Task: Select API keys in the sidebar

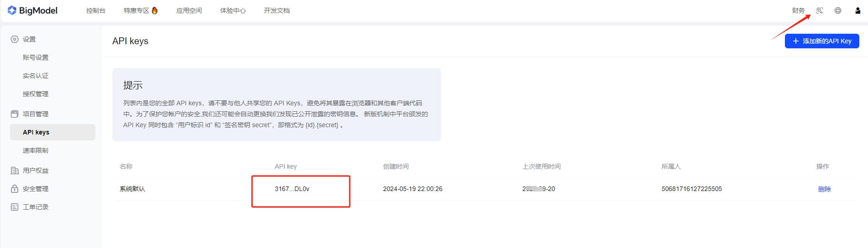Action: [x=53, y=132]
